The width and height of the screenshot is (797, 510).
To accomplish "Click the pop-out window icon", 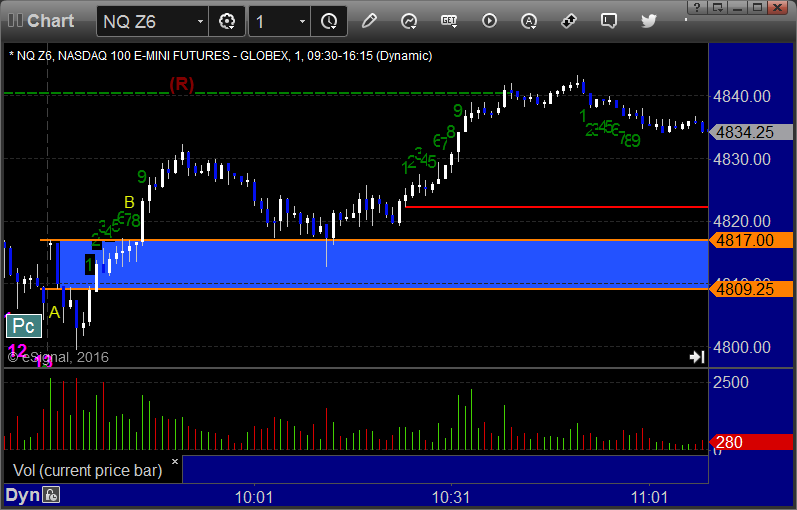I will tap(717, 7).
